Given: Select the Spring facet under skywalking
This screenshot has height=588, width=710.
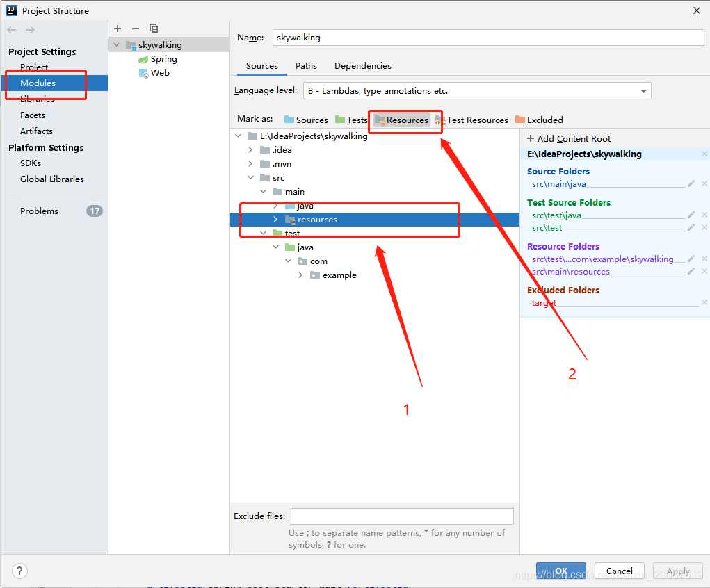Looking at the screenshot, I should click(x=158, y=59).
